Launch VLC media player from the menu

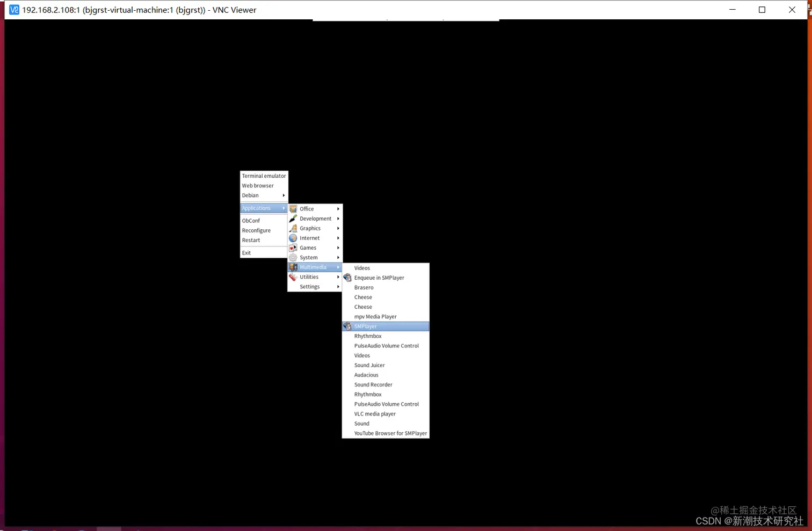click(x=375, y=413)
